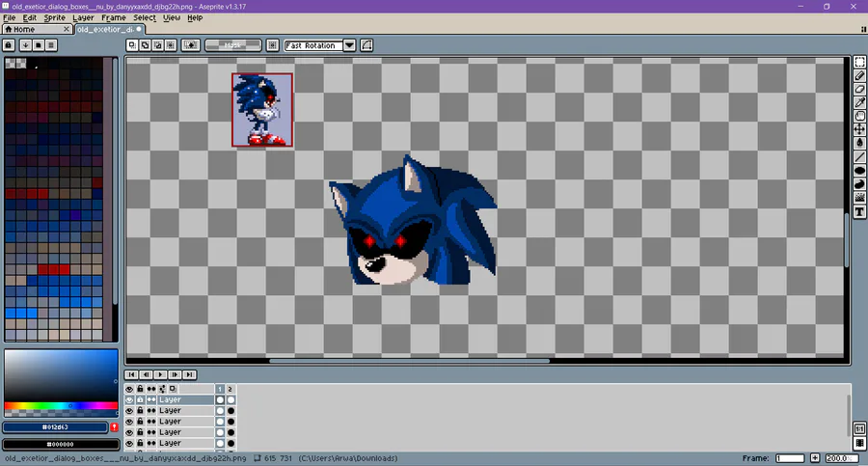868x466 pixels.
Task: Click the sort palette down-arrow icon
Action: point(25,45)
